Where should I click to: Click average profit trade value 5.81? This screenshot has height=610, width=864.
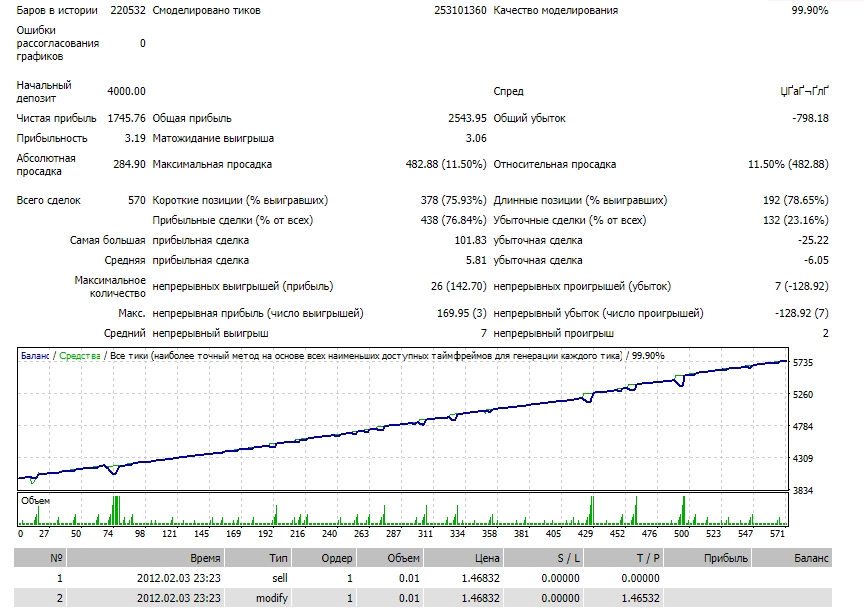pos(476,260)
